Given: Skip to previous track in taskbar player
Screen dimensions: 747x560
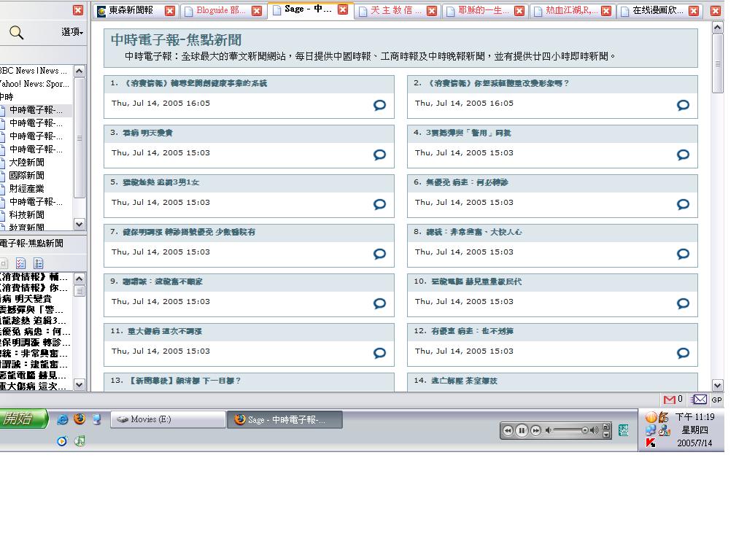Looking at the screenshot, I should [508, 430].
